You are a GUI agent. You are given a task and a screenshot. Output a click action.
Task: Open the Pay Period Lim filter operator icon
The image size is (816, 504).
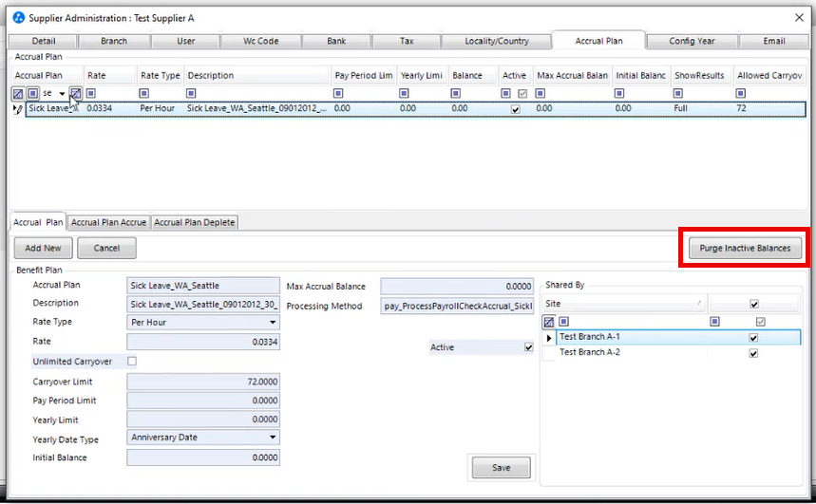pyautogui.click(x=338, y=93)
